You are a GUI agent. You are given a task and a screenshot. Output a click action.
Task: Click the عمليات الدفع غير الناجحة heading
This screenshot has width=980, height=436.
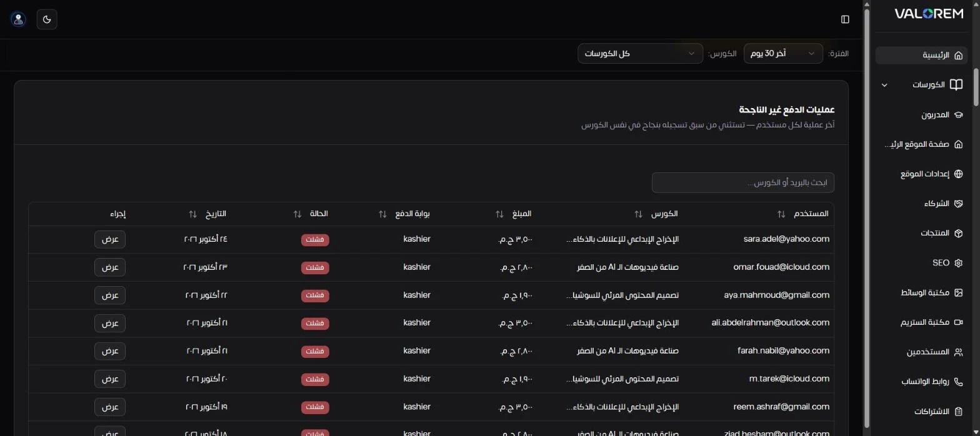[786, 110]
